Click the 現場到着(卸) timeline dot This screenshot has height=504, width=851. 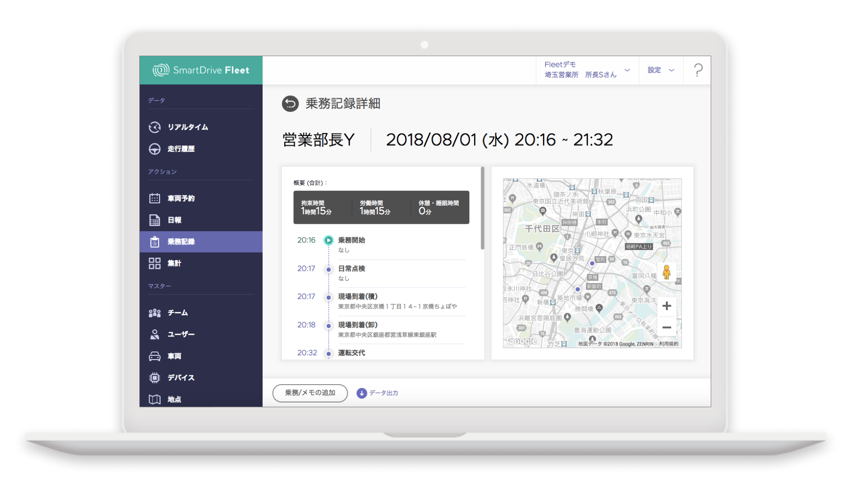[x=329, y=326]
